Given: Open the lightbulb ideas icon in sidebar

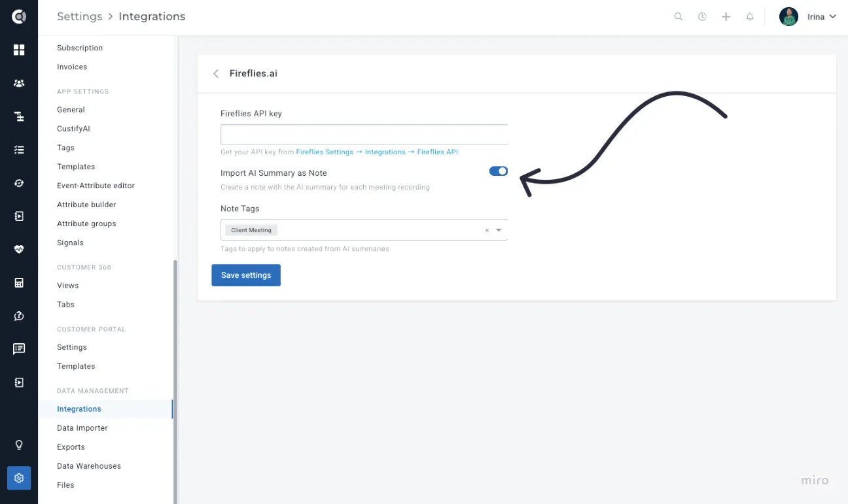Looking at the screenshot, I should [19, 445].
